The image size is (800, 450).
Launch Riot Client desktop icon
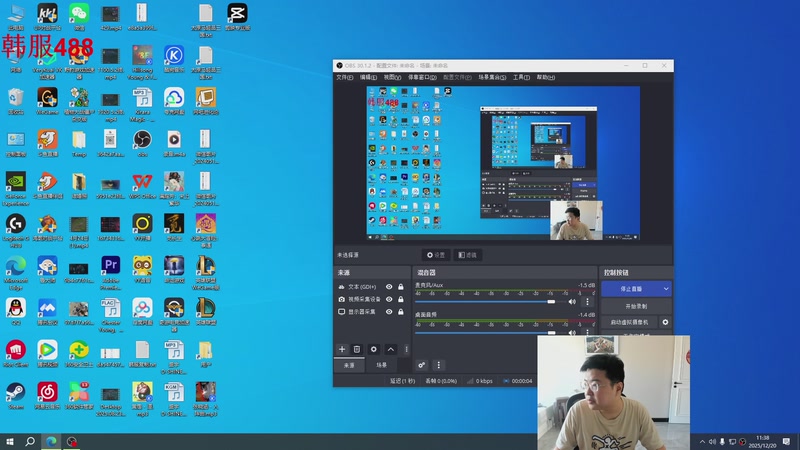tap(16, 354)
